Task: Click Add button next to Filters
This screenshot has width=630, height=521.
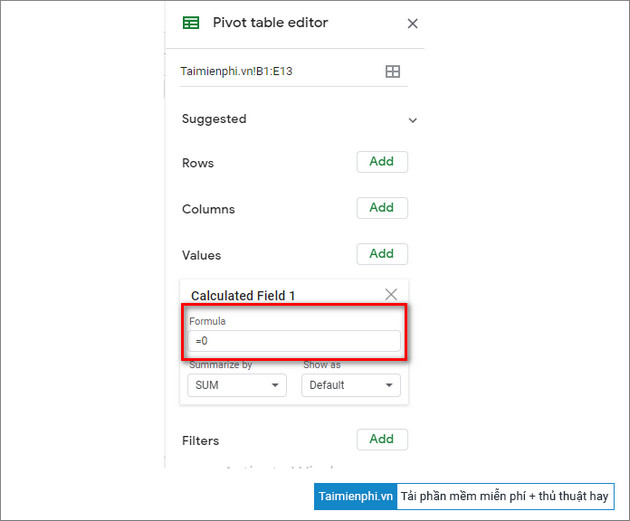Action: (382, 439)
